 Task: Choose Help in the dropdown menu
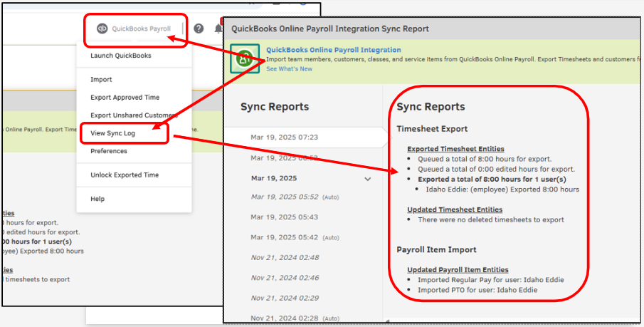click(x=97, y=199)
